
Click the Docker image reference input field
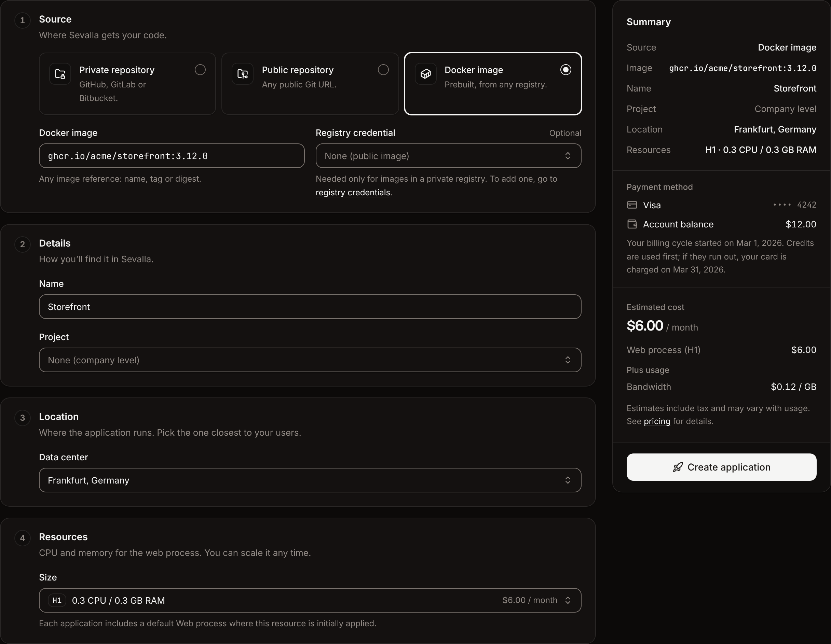pos(172,156)
